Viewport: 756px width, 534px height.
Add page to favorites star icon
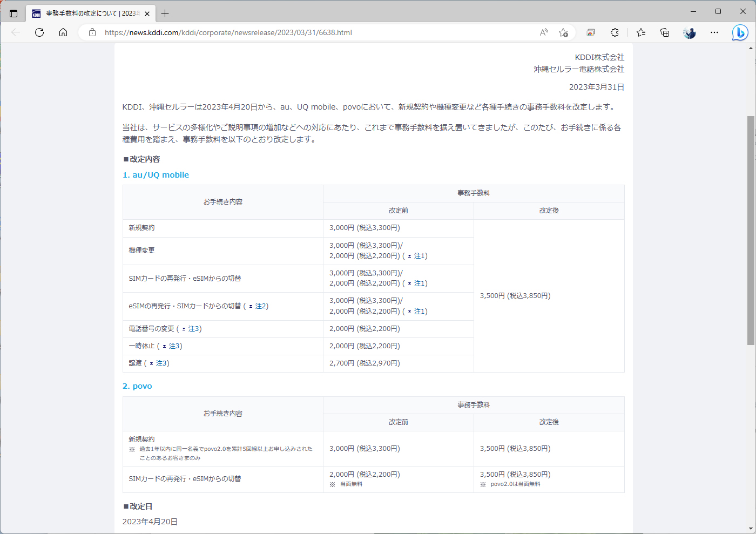(563, 32)
